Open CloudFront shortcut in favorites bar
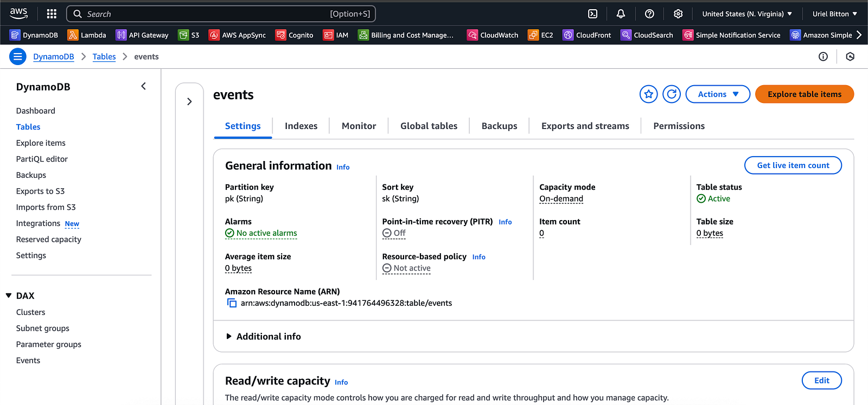 [587, 35]
